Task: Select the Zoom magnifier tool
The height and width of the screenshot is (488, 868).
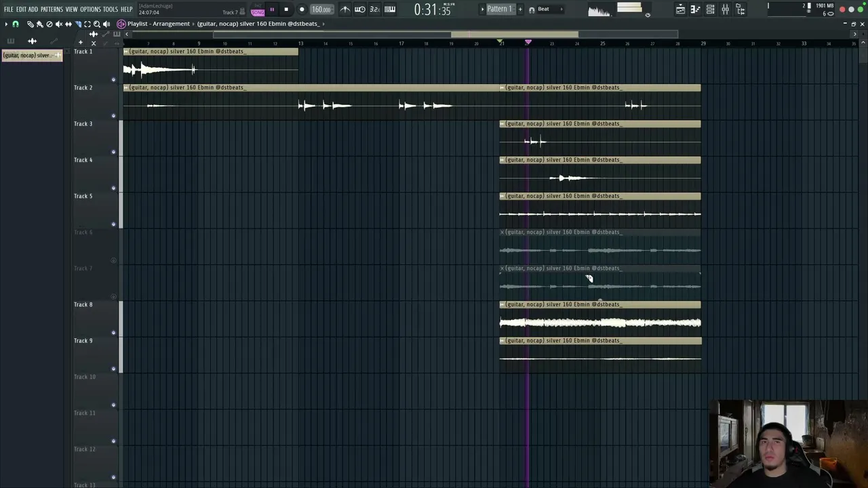Action: (96, 24)
